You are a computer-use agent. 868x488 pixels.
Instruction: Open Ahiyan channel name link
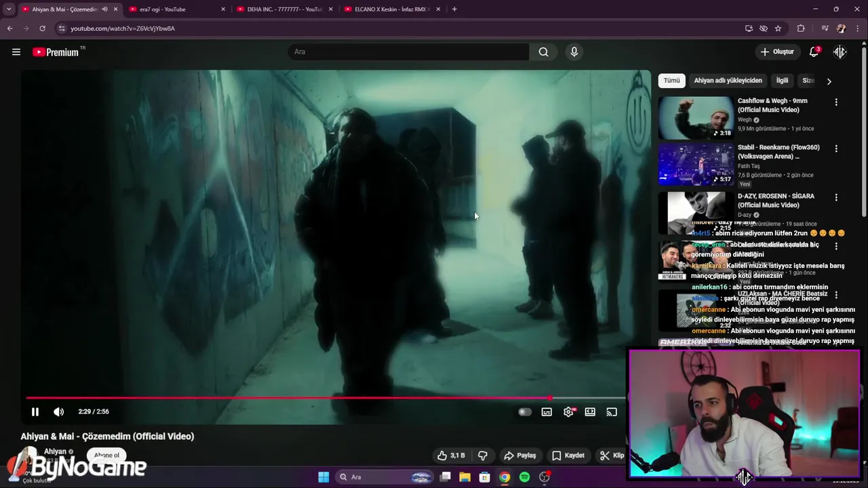[x=55, y=451]
